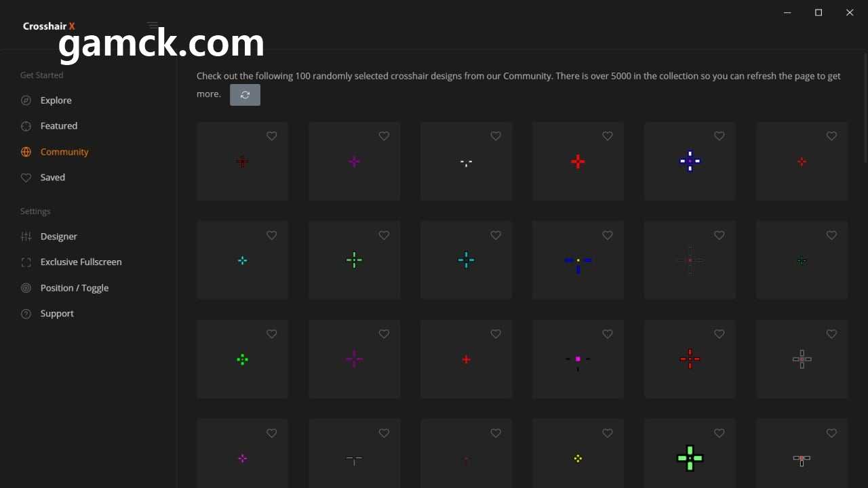
Task: Heart the faint gray crosshair with red dot
Action: (x=719, y=235)
